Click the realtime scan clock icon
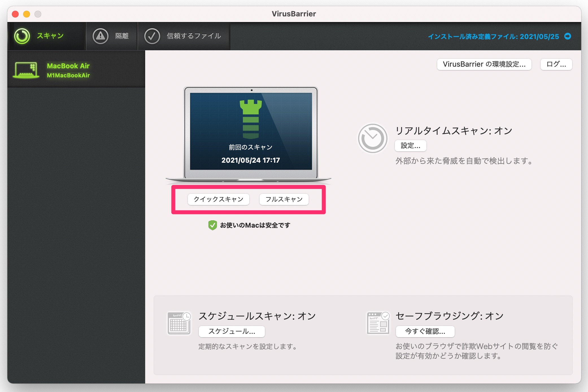The height and width of the screenshot is (392, 588). [x=373, y=138]
